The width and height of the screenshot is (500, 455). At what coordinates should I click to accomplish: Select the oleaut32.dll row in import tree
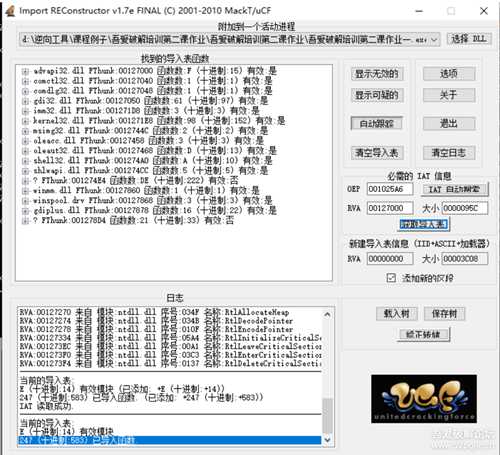[155, 151]
